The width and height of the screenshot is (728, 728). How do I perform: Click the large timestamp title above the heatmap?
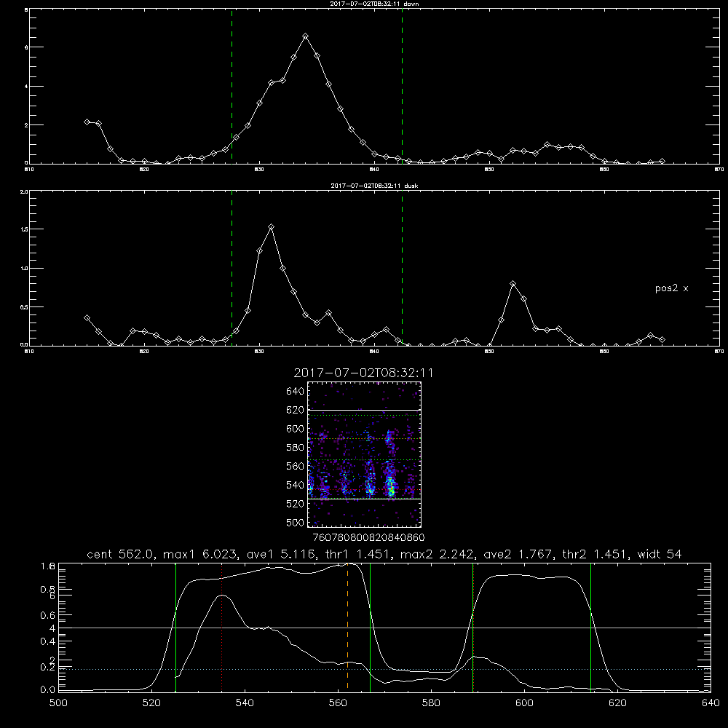[x=363, y=373]
